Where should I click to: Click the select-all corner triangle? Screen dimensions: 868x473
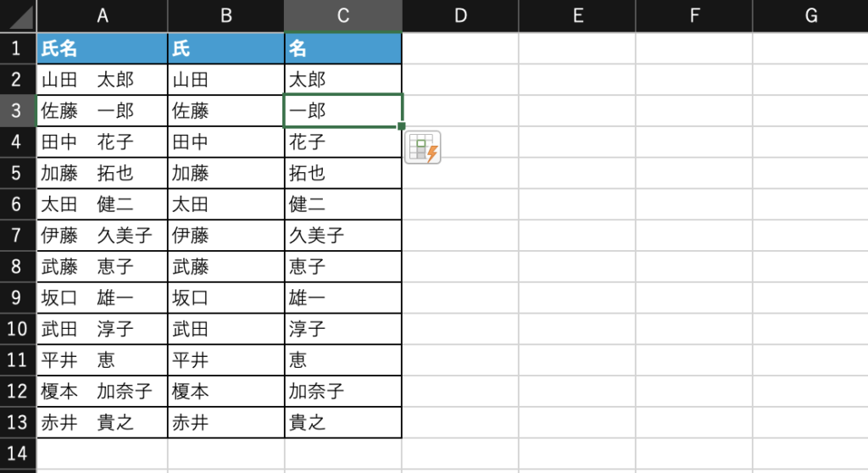(x=19, y=15)
